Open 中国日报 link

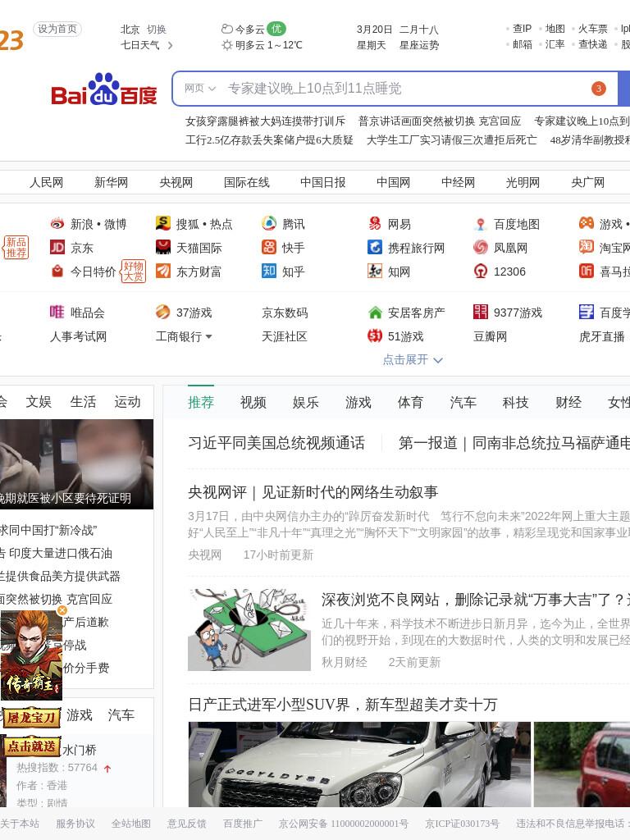tap(322, 183)
